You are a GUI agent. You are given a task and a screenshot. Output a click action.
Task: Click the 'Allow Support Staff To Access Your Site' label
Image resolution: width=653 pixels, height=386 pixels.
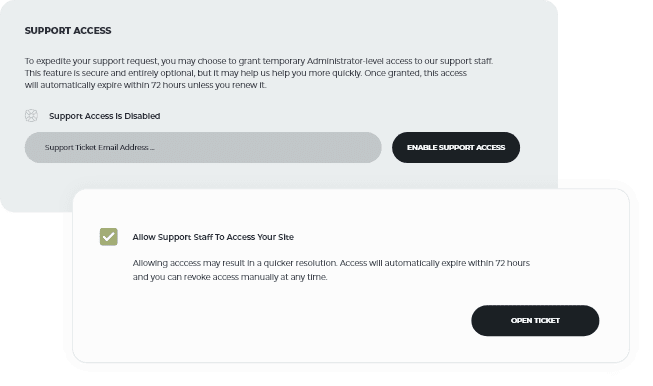pyautogui.click(x=213, y=237)
